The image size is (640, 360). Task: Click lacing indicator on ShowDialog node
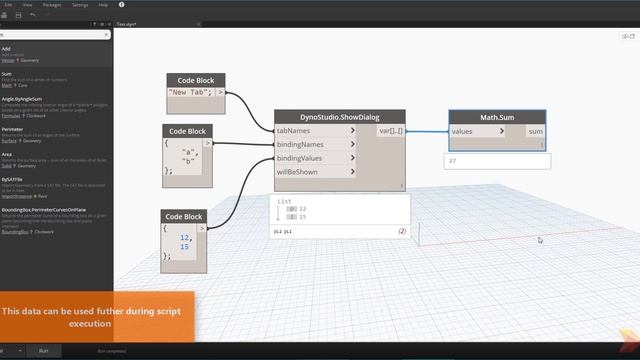click(x=402, y=186)
